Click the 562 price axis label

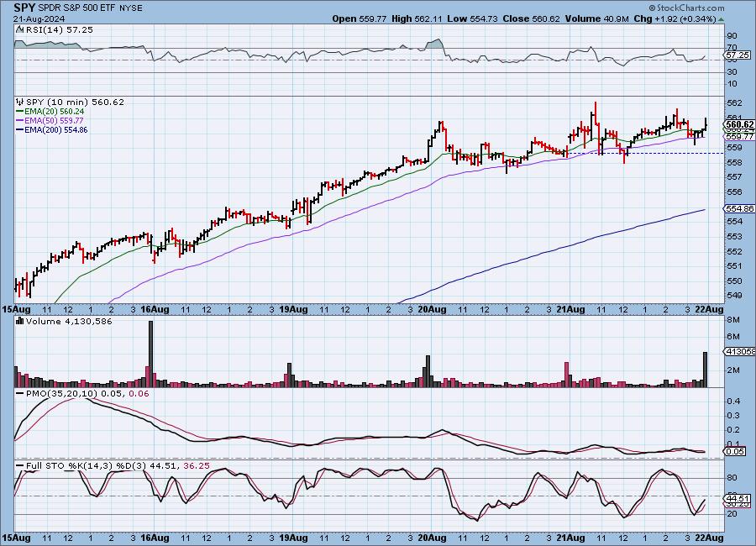(x=734, y=102)
